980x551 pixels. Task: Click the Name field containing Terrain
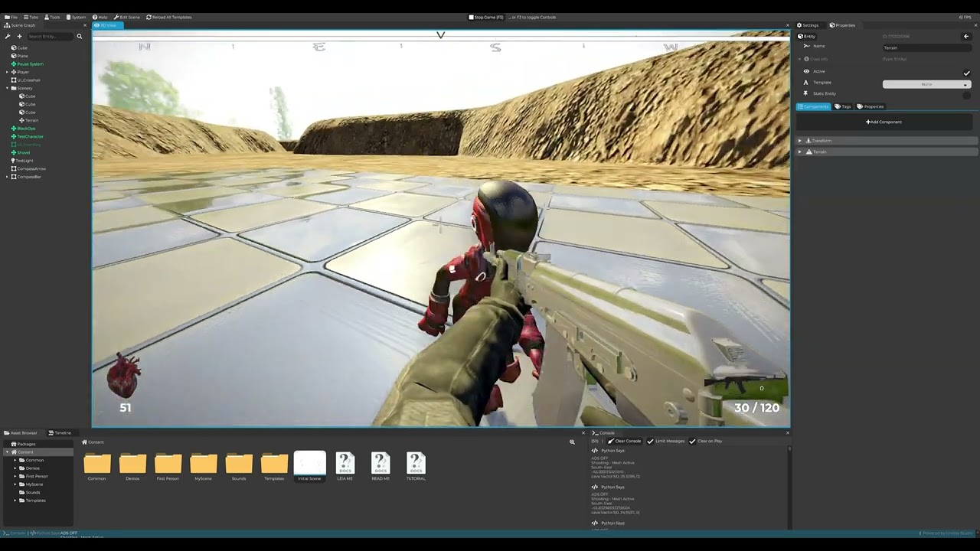coord(926,47)
